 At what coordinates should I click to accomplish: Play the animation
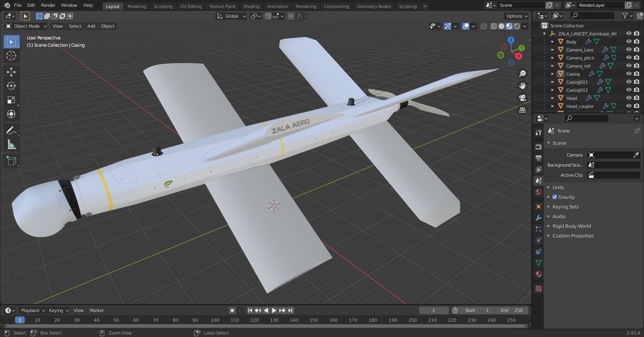[x=274, y=310]
